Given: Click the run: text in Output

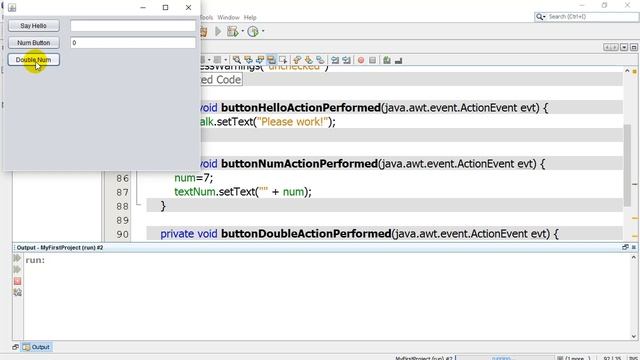Looking at the screenshot, I should point(35,260).
